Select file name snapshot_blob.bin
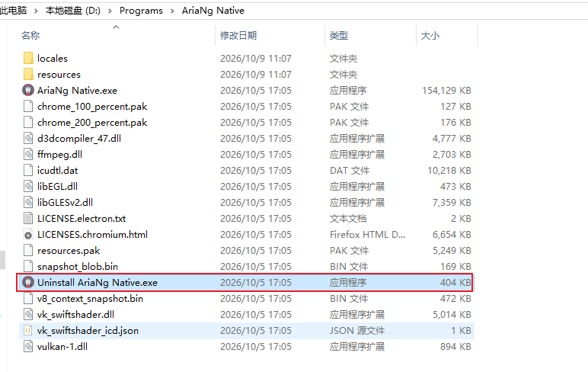 (78, 267)
